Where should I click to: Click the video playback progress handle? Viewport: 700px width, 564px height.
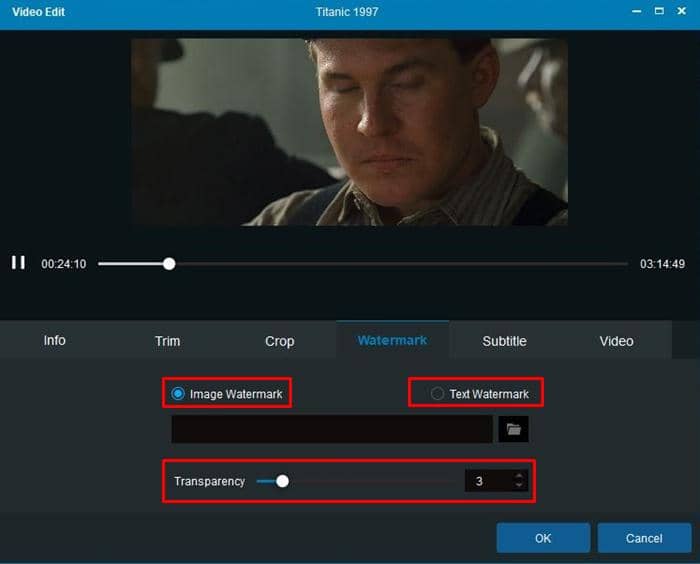[x=169, y=263]
